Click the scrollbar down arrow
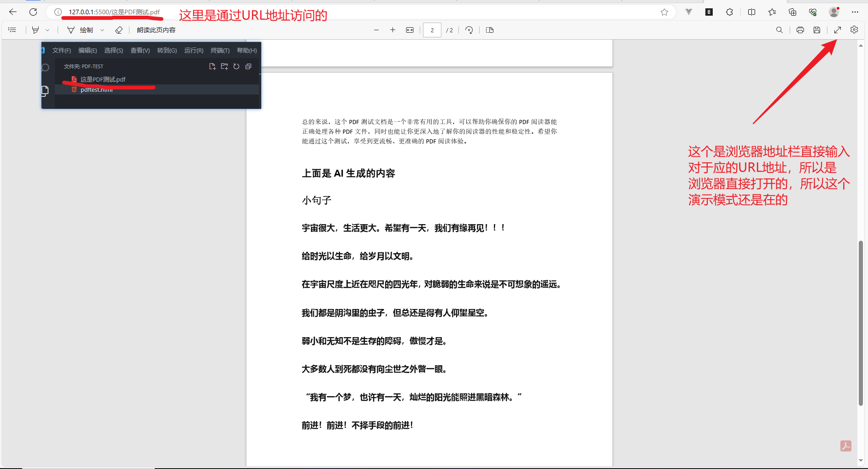This screenshot has width=868, height=469. pyautogui.click(x=861, y=461)
